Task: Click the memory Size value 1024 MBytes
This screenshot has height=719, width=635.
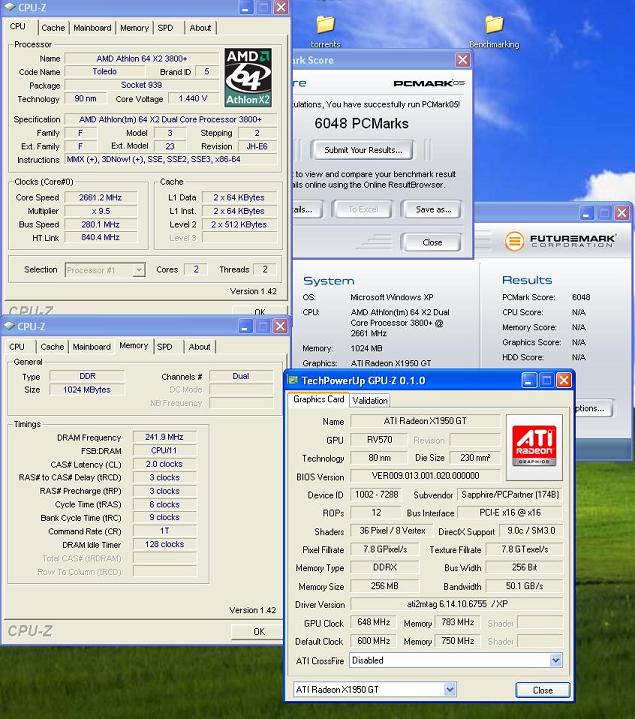Action: [x=87, y=390]
